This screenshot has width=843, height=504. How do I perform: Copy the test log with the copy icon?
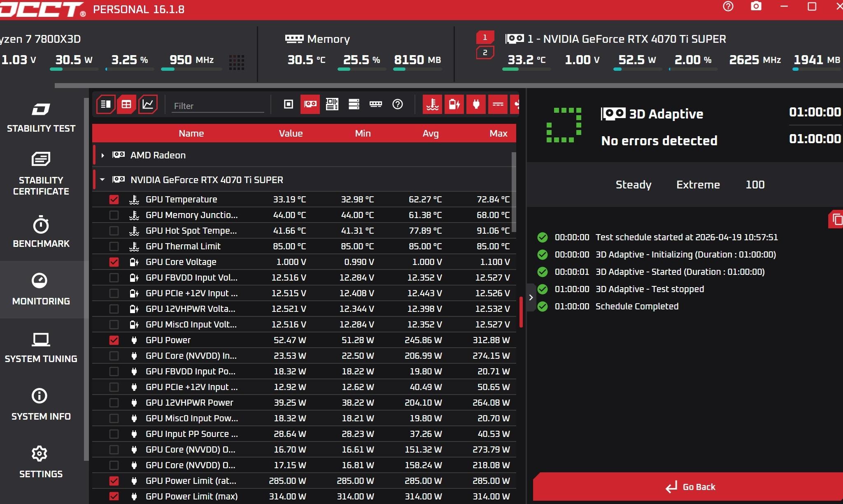[836, 220]
